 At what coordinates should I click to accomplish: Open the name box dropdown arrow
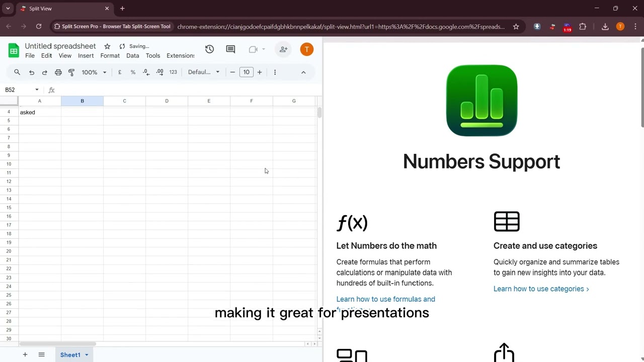(x=37, y=90)
